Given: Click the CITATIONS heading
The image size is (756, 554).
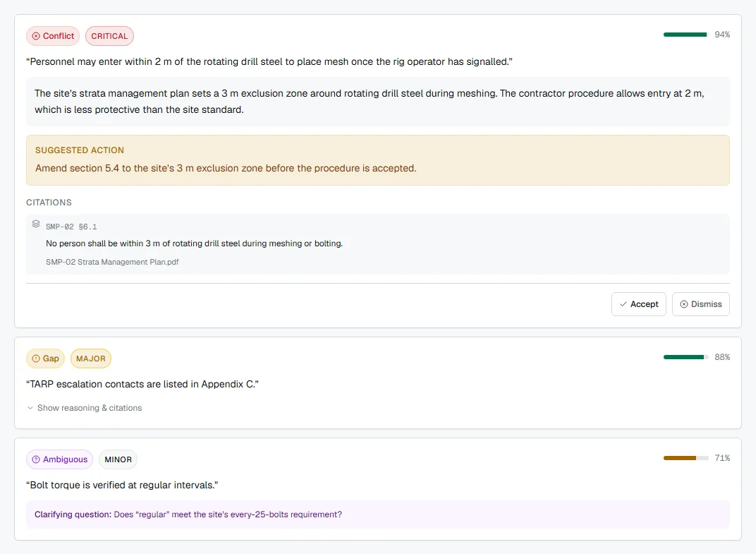Looking at the screenshot, I should pyautogui.click(x=49, y=203).
